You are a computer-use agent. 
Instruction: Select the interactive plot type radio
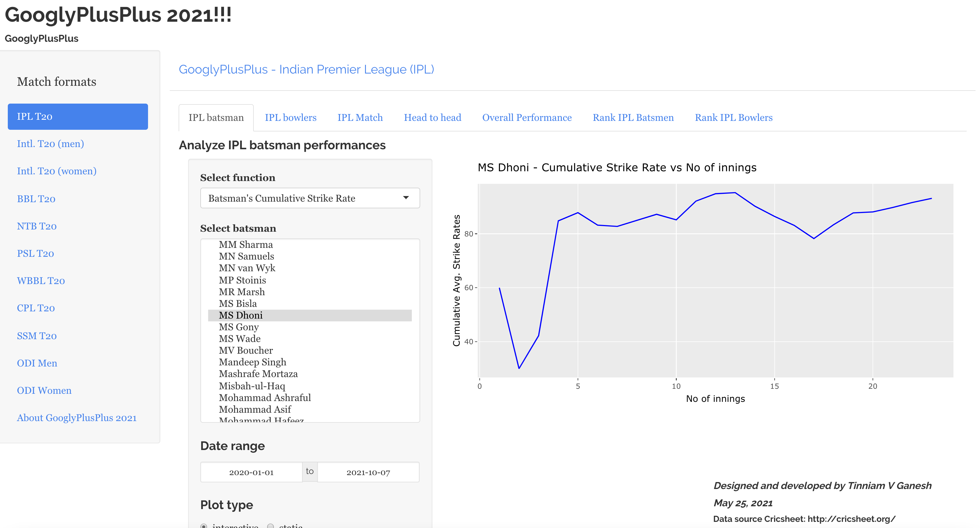pyautogui.click(x=204, y=526)
